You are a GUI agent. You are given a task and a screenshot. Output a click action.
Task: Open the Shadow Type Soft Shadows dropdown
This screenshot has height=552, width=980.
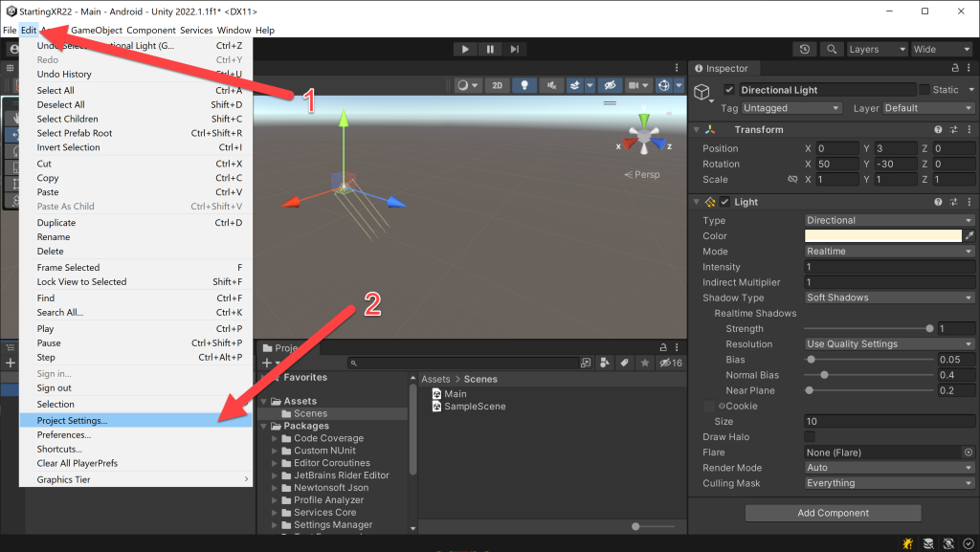click(889, 298)
